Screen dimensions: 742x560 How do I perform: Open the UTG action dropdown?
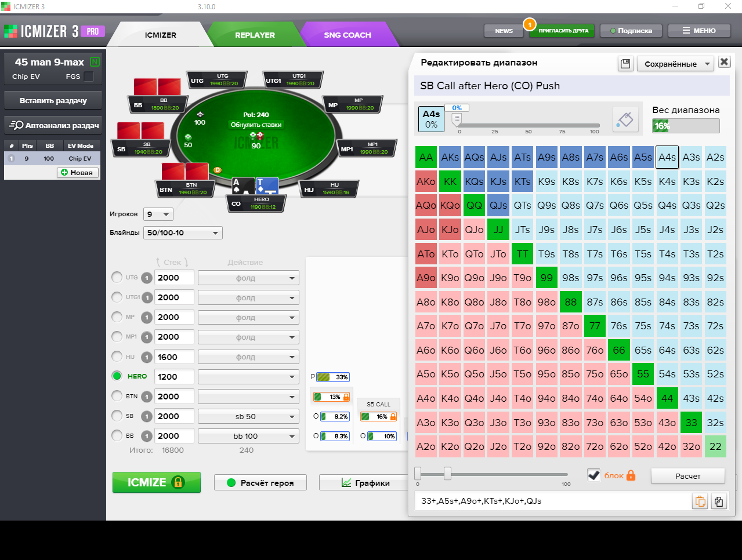(248, 278)
